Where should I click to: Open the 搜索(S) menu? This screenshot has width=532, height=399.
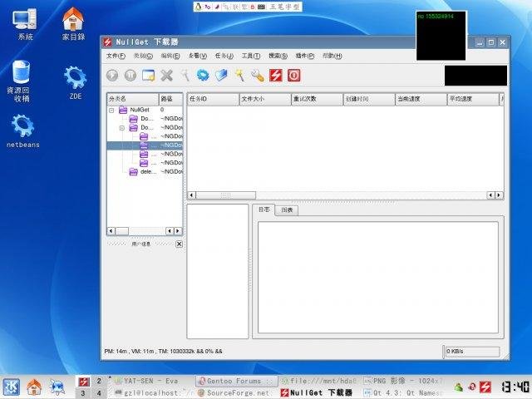point(278,56)
